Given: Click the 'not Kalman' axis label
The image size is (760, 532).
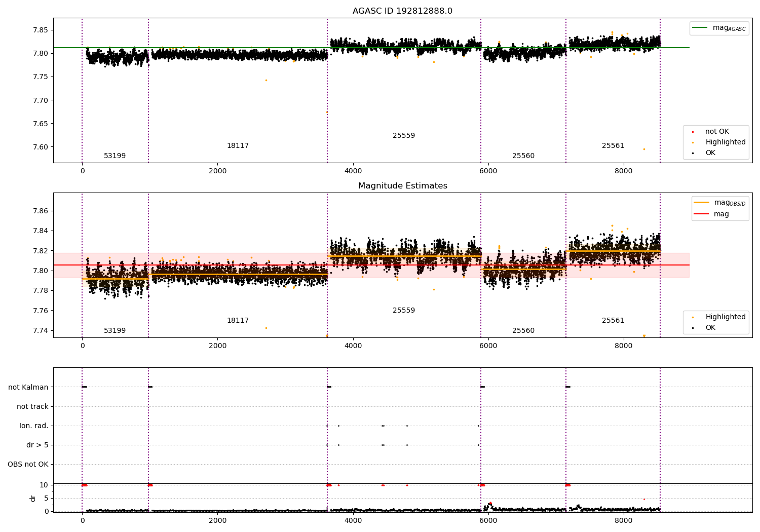Looking at the screenshot, I should pos(28,388).
